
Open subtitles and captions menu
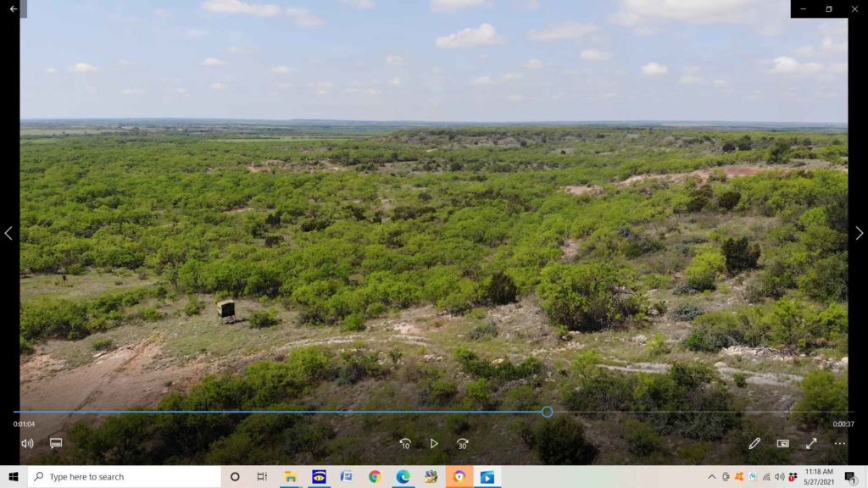pos(56,444)
